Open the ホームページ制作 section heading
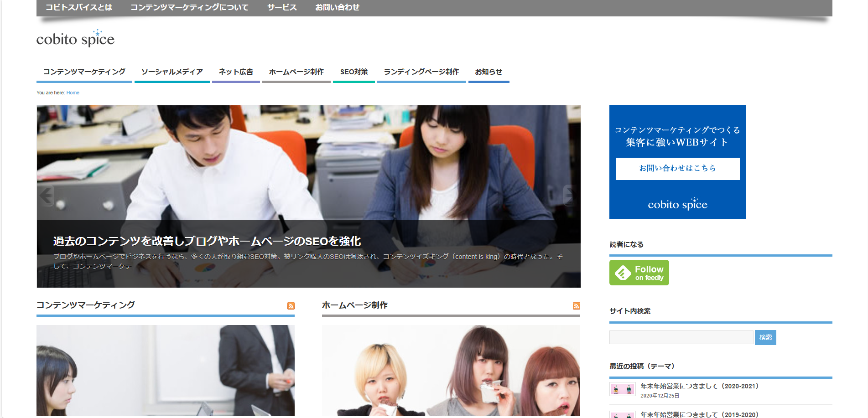 click(355, 305)
